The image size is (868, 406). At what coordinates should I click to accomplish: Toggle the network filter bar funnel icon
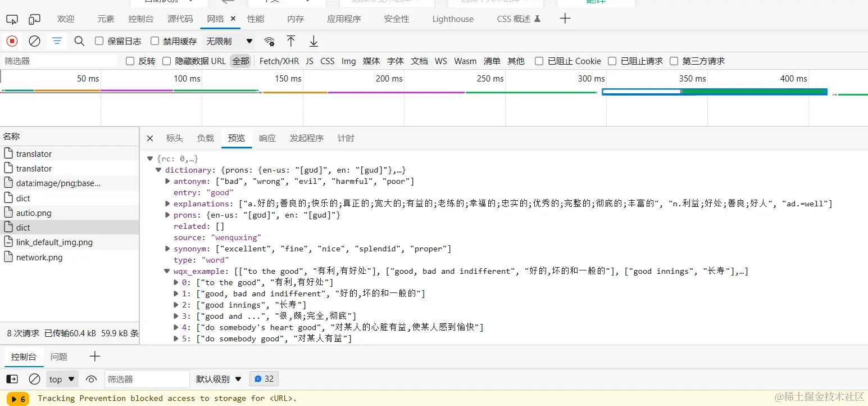point(57,41)
